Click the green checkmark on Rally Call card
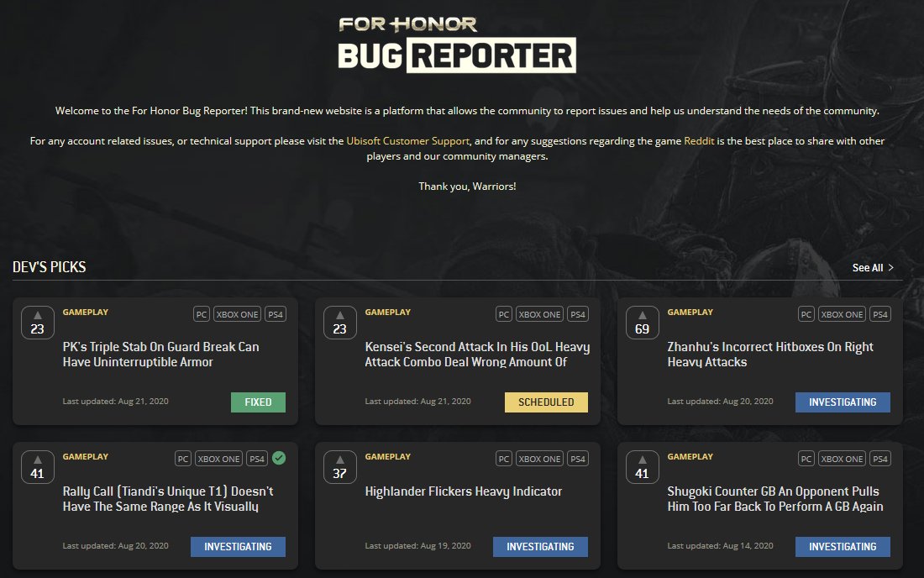This screenshot has height=578, width=924. [279, 458]
